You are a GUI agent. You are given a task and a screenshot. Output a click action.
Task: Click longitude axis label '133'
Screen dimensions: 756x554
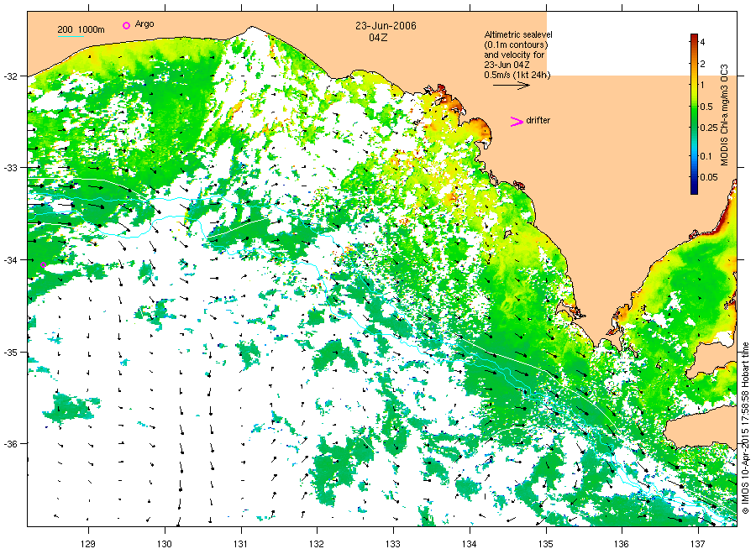[x=393, y=544]
